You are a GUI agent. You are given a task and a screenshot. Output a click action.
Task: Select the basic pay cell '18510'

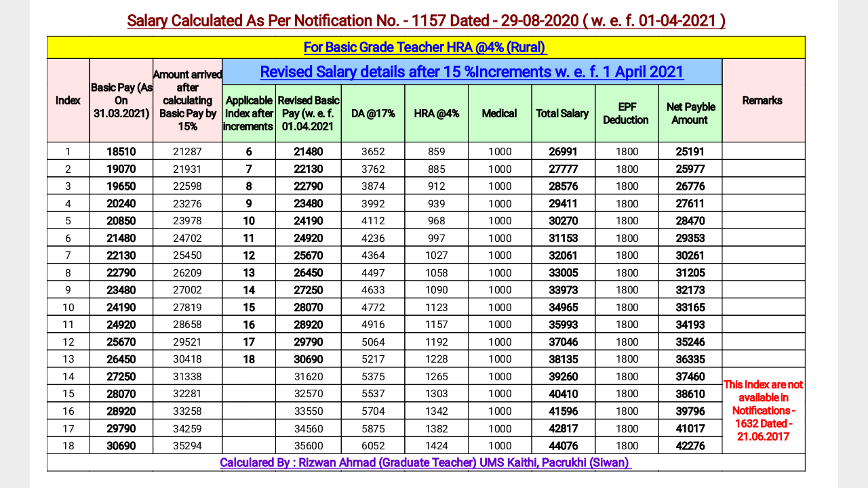(x=121, y=152)
